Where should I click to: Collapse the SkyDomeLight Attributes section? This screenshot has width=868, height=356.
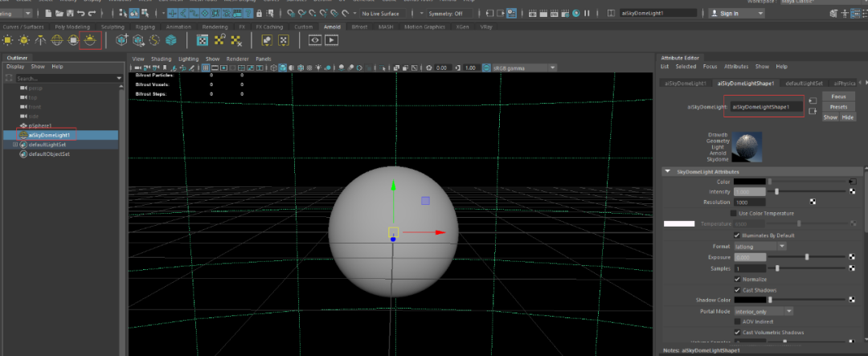[668, 172]
